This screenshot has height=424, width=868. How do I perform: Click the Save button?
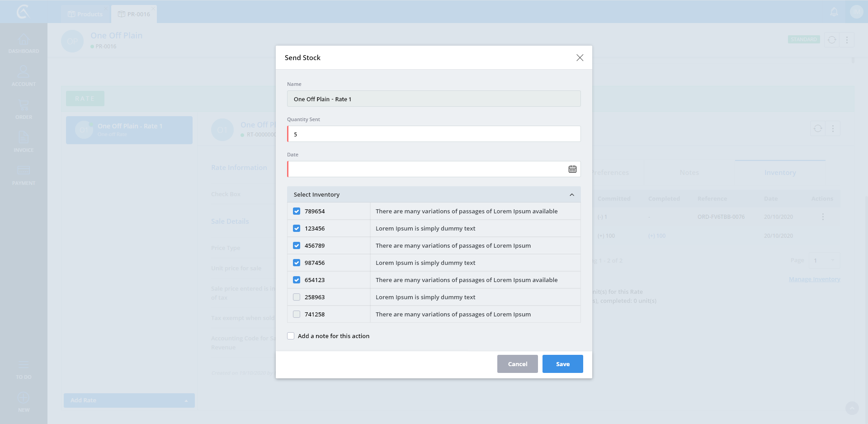562,364
